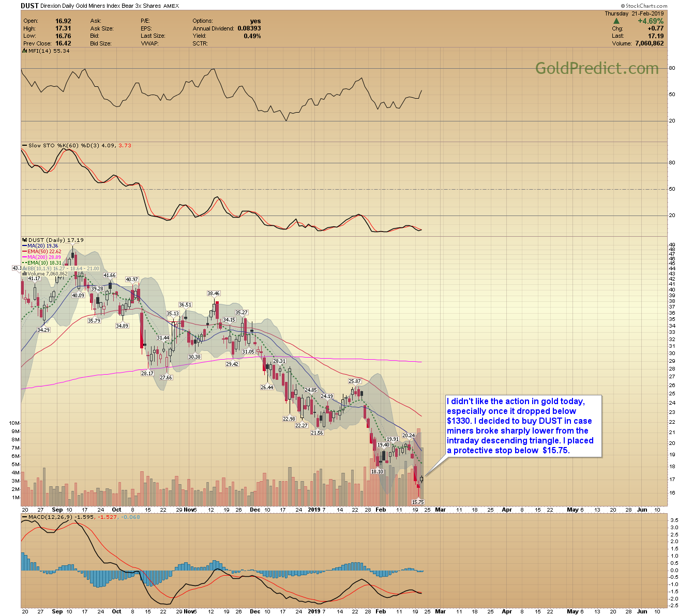
Task: Click the 'EMA(50) 22.62' legend entry
Action: click(x=44, y=252)
